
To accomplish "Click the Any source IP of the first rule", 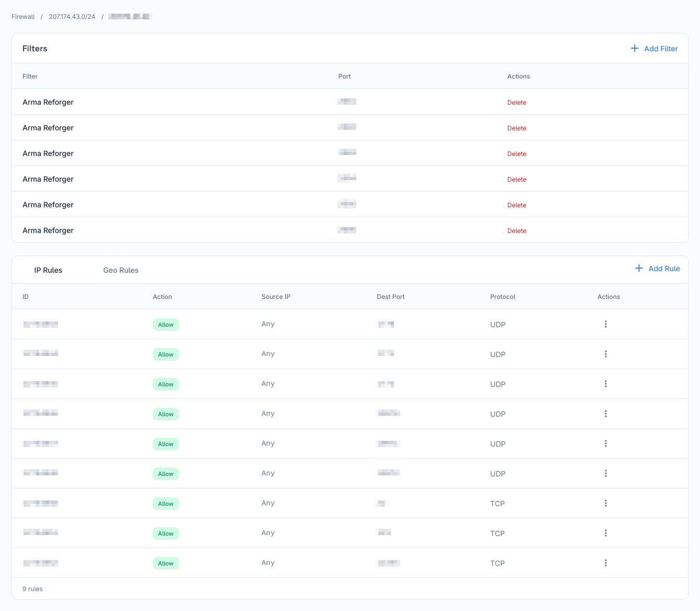I will click(x=268, y=324).
